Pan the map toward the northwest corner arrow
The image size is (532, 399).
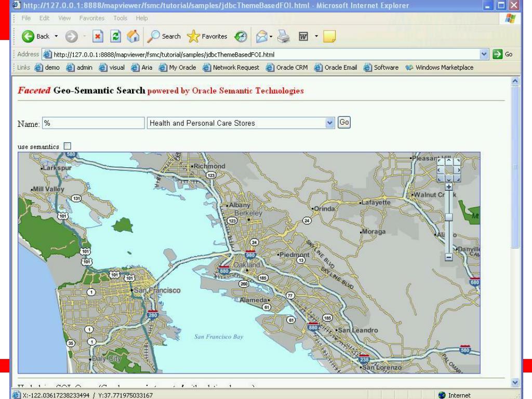tap(440, 162)
